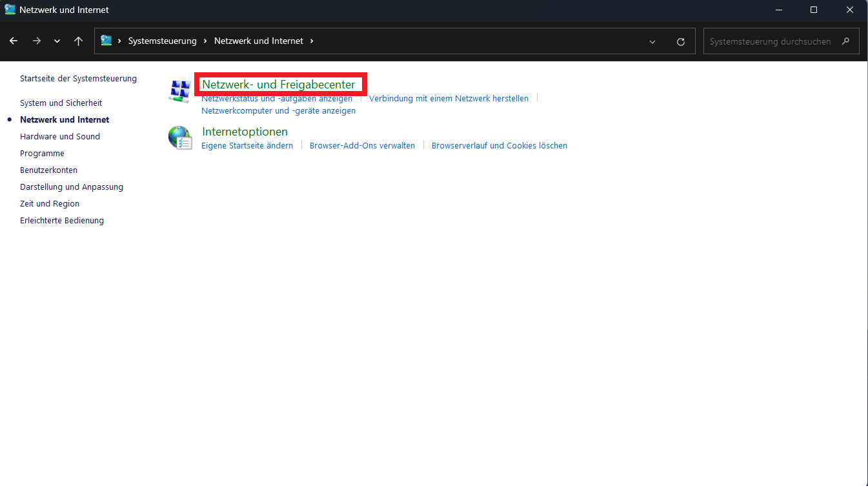Open recent locations dropdown arrow
This screenshot has width=868, height=486.
(57, 41)
